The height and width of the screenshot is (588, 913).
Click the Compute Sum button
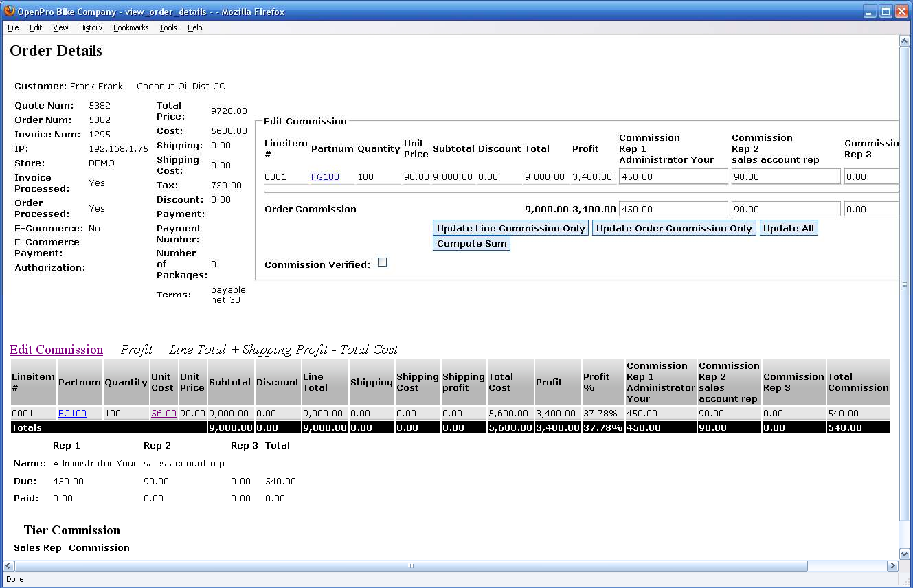click(471, 243)
